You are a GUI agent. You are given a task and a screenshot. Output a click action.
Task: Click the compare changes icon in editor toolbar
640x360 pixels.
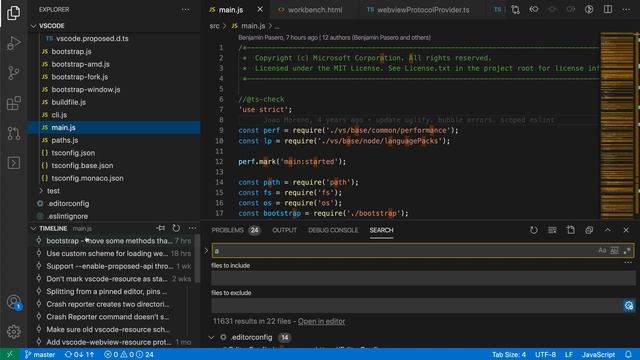[x=516, y=9]
